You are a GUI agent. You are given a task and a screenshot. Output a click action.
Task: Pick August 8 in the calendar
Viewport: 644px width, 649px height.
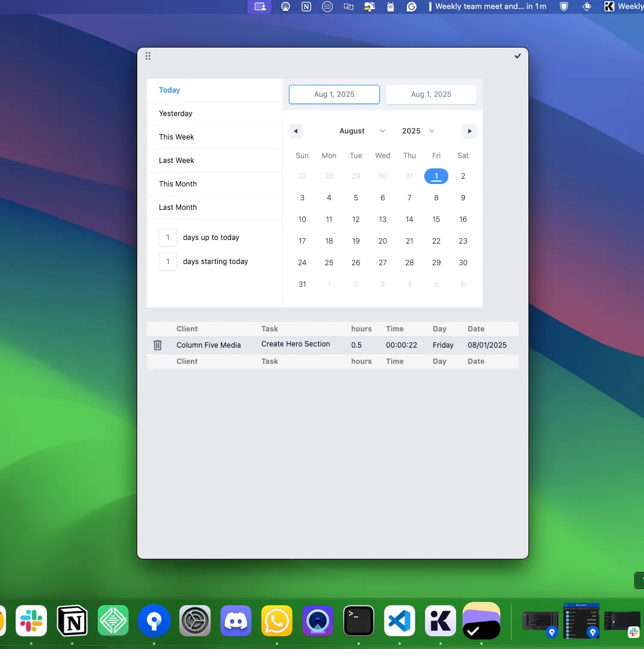[436, 198]
